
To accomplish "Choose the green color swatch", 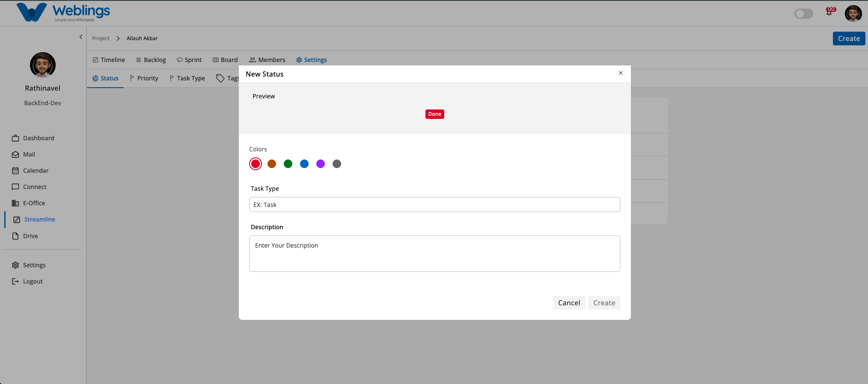I will [x=288, y=164].
